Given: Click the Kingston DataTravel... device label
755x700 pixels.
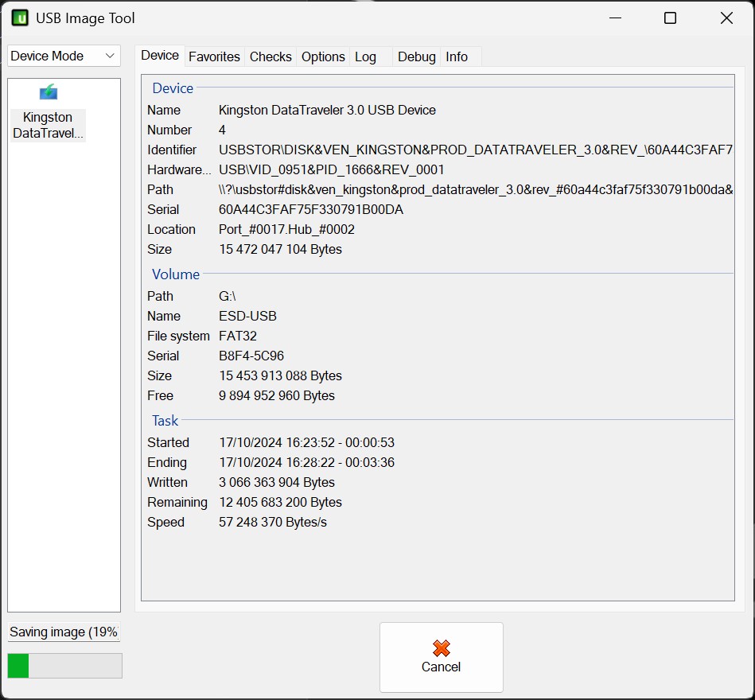Looking at the screenshot, I should point(48,125).
